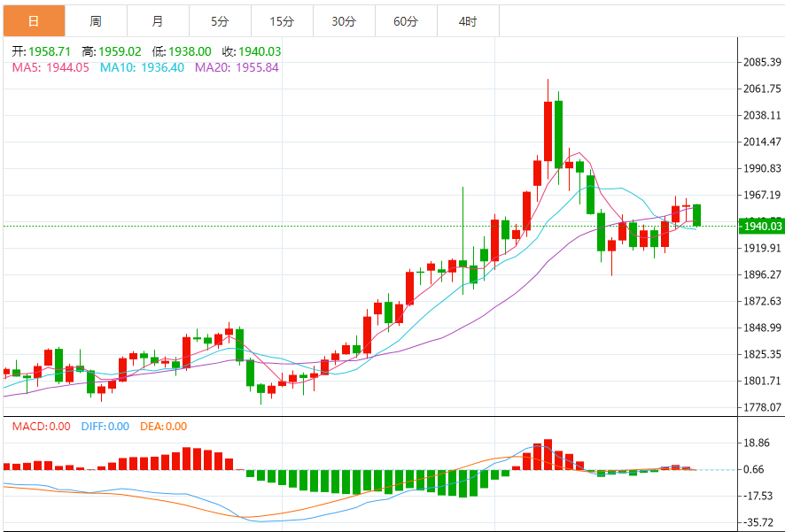Screen dimensions: 785x532
Task: Select the 周 weekly timeframe tab
Action: tap(96, 21)
